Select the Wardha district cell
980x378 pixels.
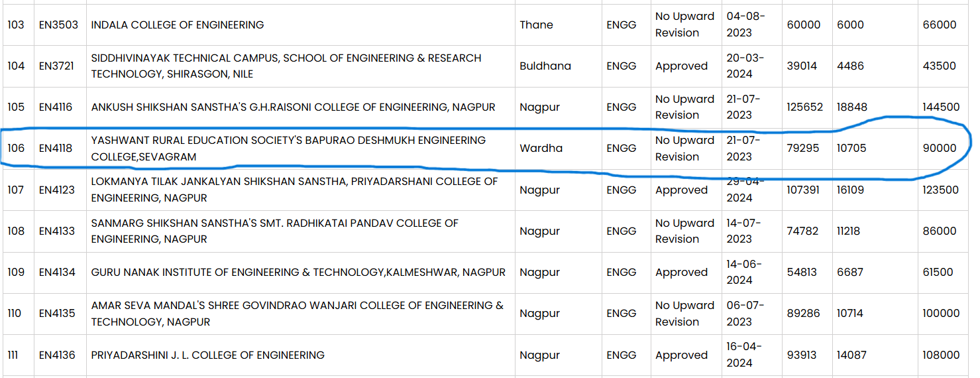[x=541, y=149]
